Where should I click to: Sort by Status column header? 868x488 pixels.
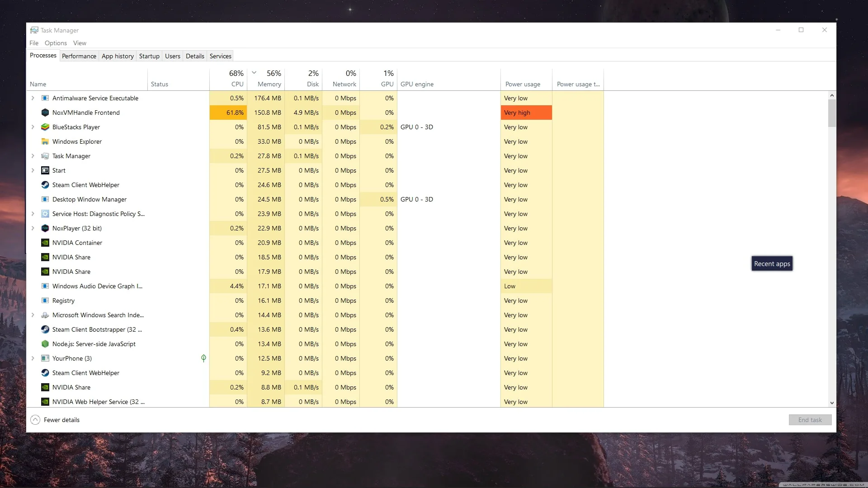(x=179, y=79)
